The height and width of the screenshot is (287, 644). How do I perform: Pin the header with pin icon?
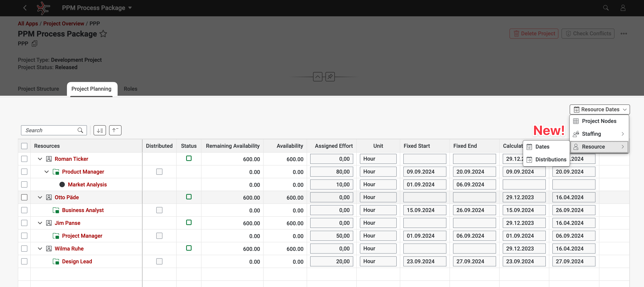[x=330, y=77]
